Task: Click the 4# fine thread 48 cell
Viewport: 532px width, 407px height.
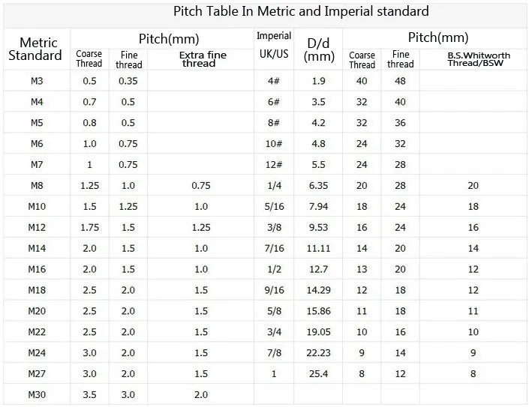Action: tap(400, 81)
